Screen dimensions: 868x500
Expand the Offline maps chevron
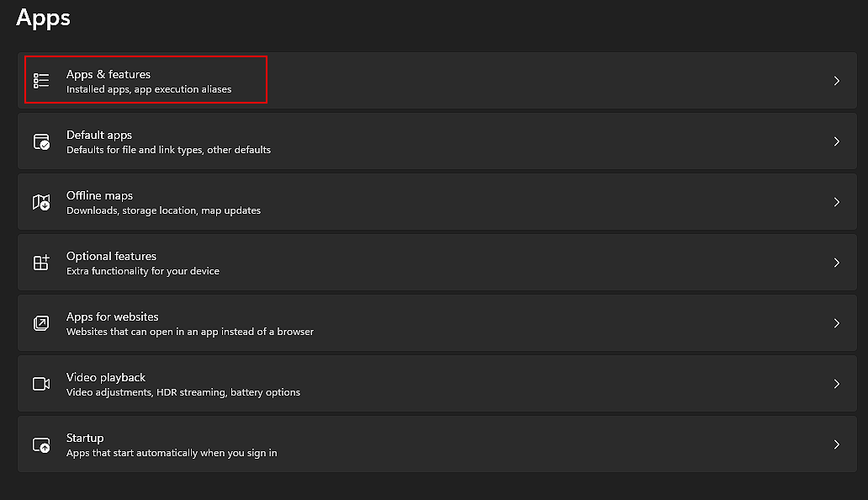tap(836, 201)
